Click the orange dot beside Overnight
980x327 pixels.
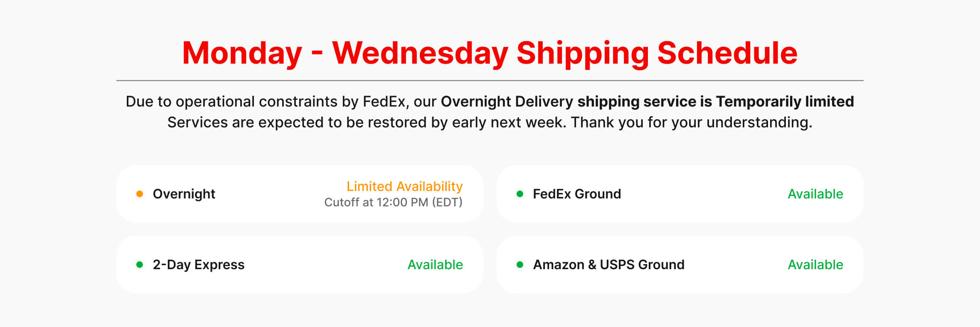click(x=140, y=194)
